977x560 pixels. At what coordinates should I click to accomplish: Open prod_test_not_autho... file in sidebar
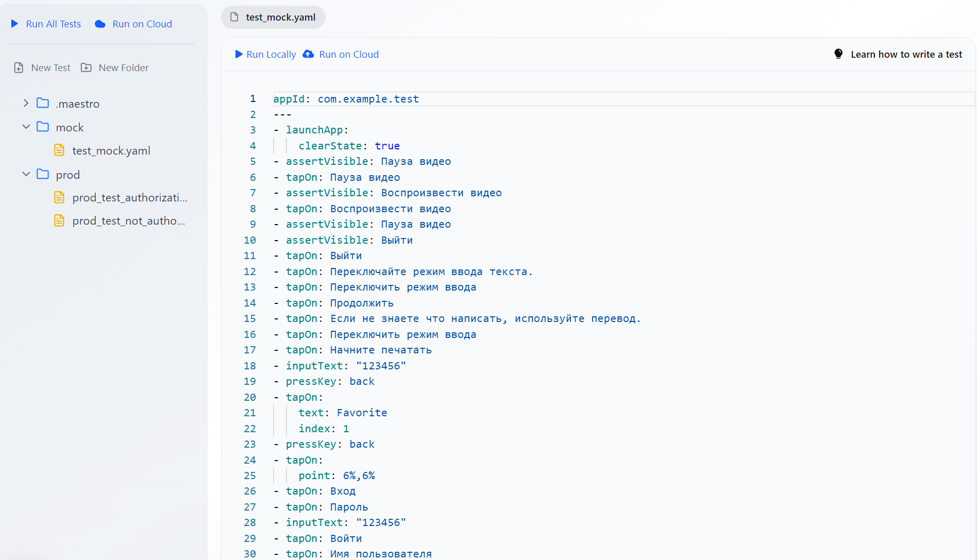(128, 221)
